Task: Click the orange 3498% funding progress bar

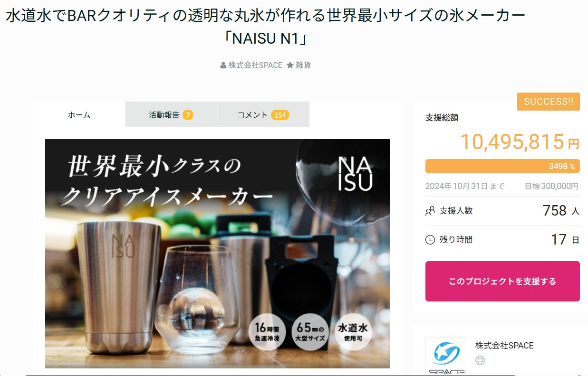Action: pos(502,166)
